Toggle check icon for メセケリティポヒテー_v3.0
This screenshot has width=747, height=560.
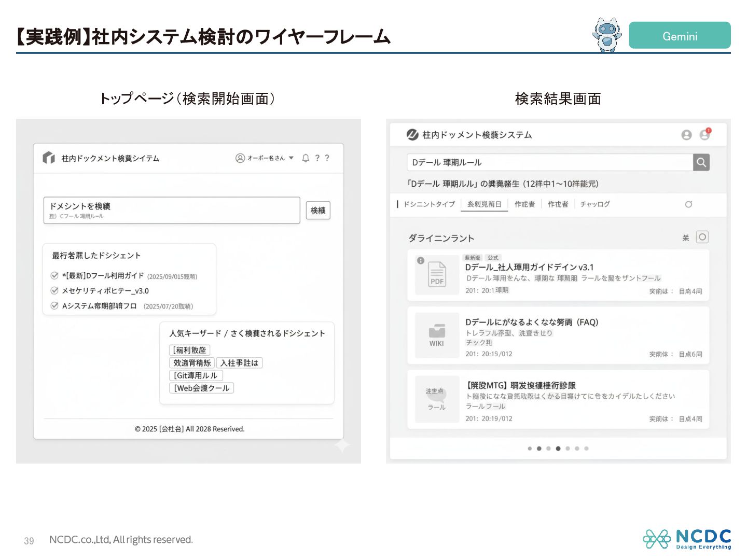[54, 290]
